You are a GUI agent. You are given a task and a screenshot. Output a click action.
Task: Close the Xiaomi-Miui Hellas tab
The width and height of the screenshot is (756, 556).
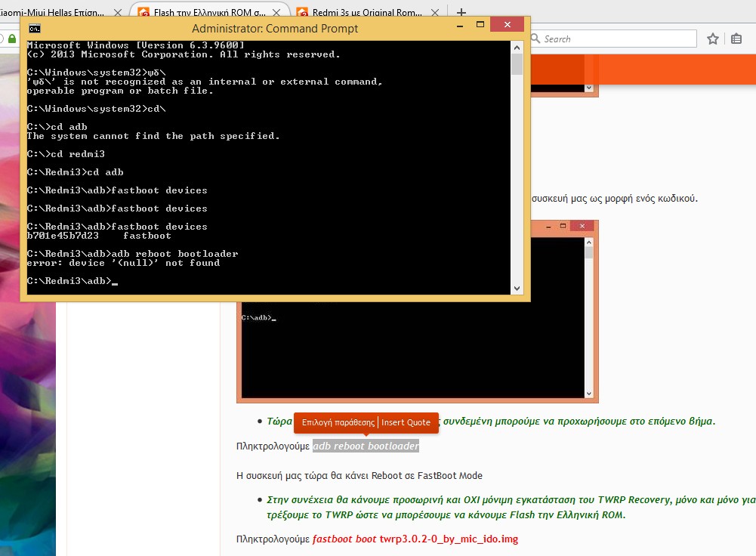pos(116,13)
